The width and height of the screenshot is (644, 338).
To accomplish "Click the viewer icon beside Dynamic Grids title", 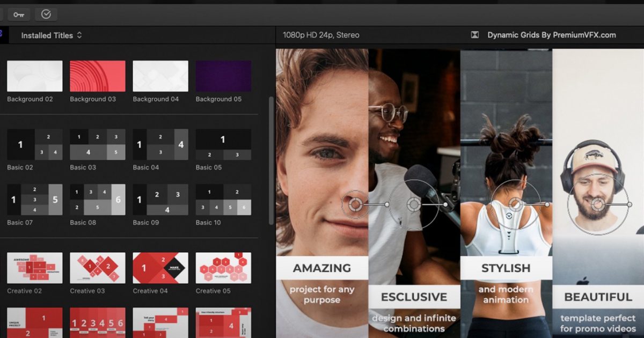I will pos(474,34).
